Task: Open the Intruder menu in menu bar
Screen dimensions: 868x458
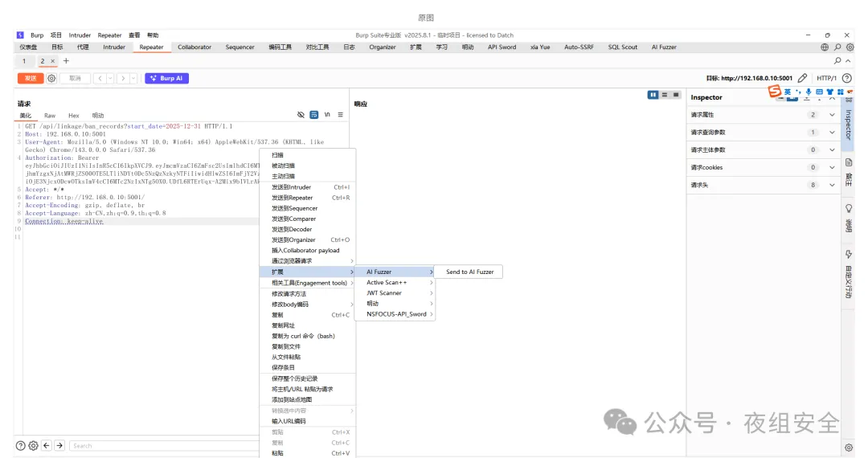Action: 80,35
